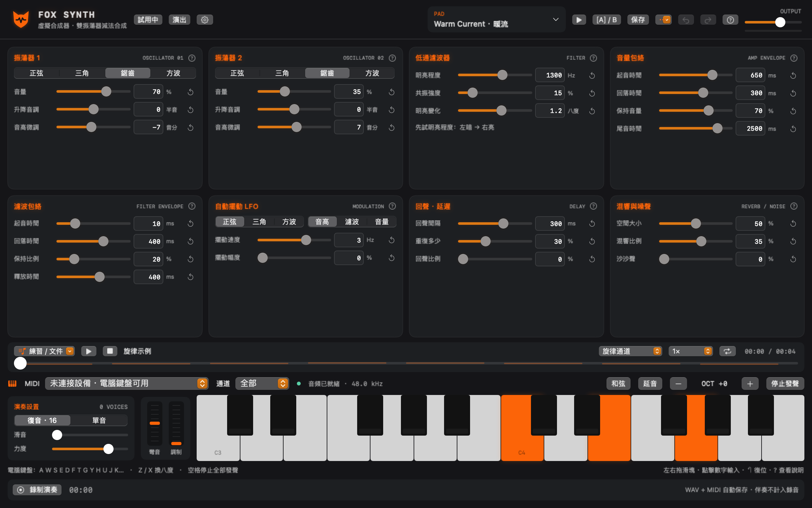
Task: Click the 力度 velocity slider knob
Action: [x=108, y=449]
